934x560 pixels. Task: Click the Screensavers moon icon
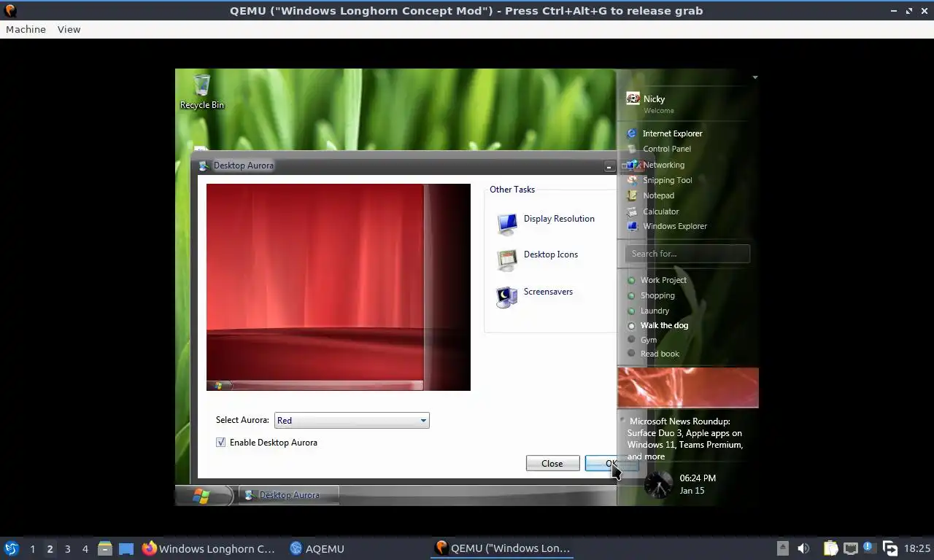point(506,297)
